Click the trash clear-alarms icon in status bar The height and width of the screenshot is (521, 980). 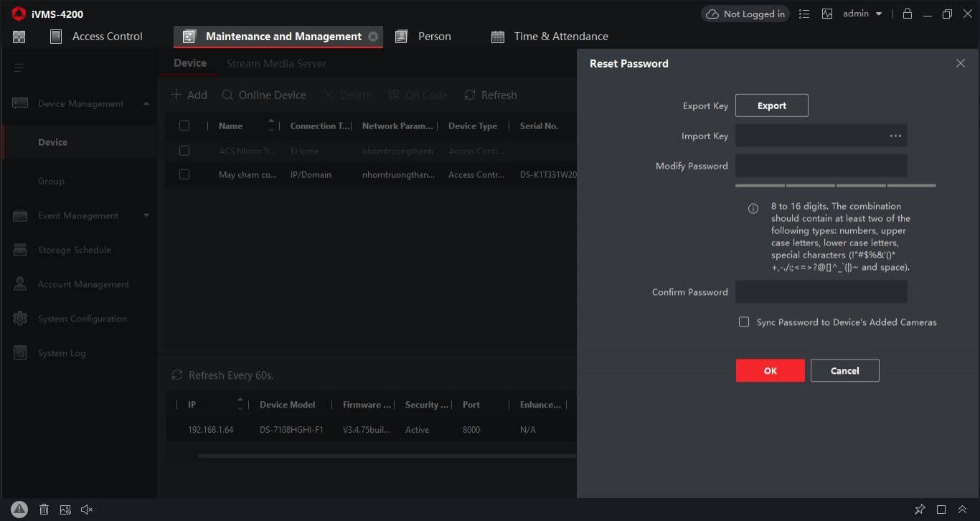[x=44, y=510]
